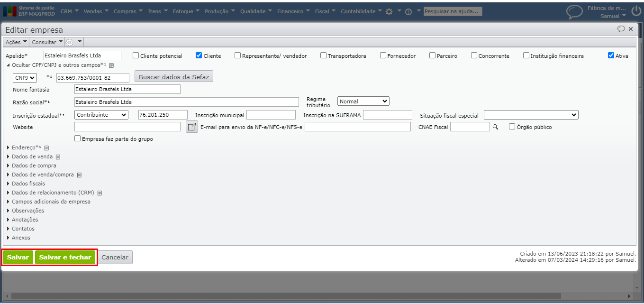Image resolution: width=644 pixels, height=304 pixels.
Task: Expand the Dados fiscais section
Action: pyautogui.click(x=28, y=184)
